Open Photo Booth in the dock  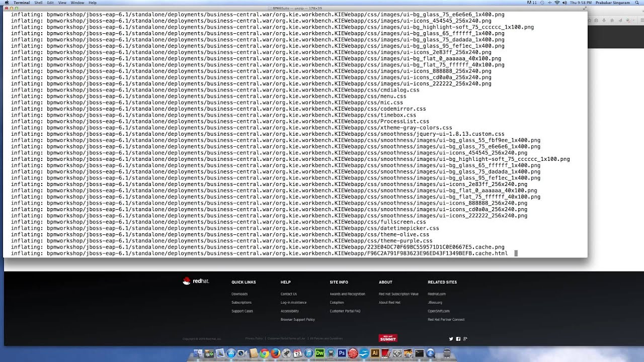click(x=386, y=353)
